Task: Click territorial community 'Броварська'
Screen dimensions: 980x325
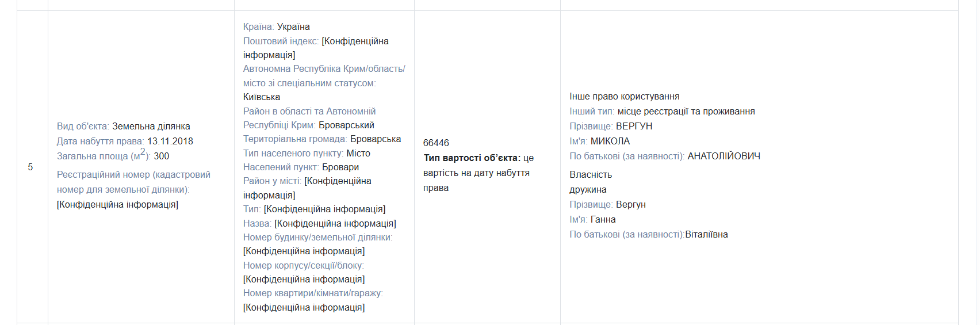Action: (x=376, y=139)
